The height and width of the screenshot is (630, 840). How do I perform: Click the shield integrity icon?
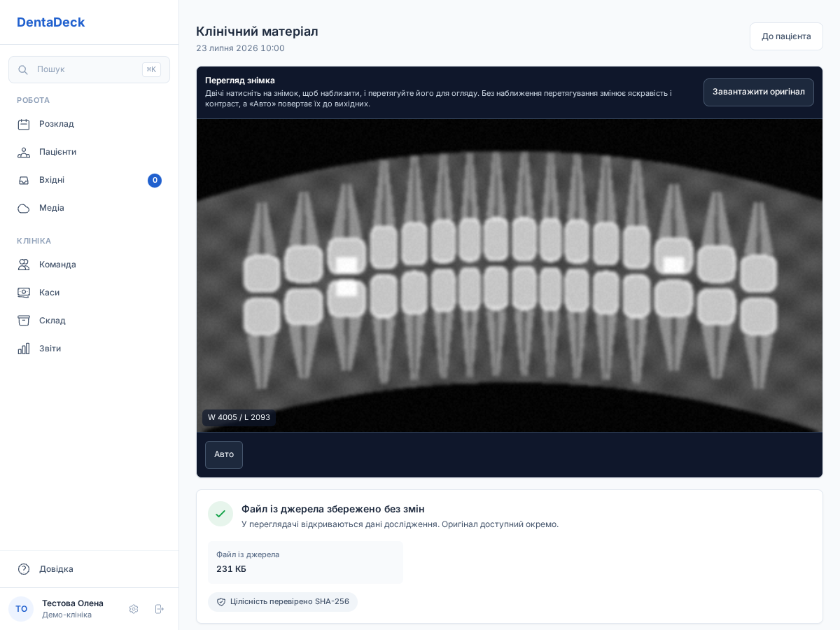click(221, 602)
